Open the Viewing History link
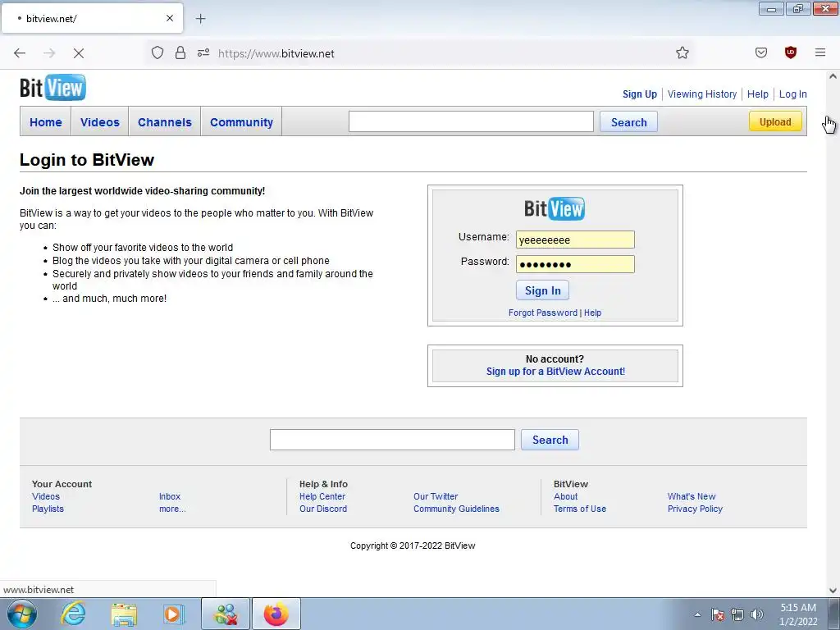Image resolution: width=840 pixels, height=630 pixels. click(702, 94)
